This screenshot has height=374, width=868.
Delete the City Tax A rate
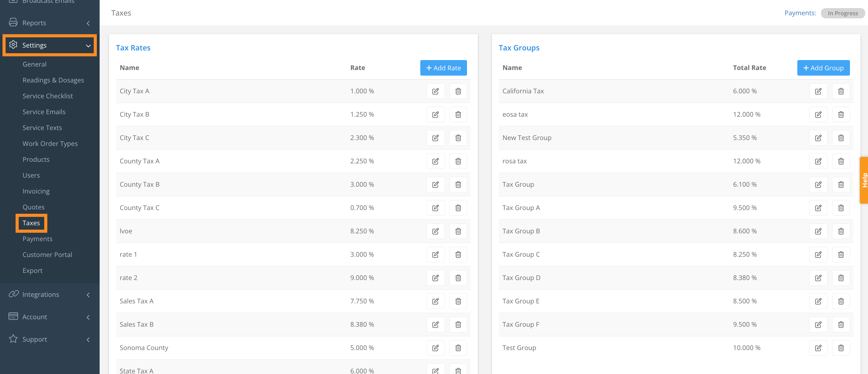click(458, 91)
